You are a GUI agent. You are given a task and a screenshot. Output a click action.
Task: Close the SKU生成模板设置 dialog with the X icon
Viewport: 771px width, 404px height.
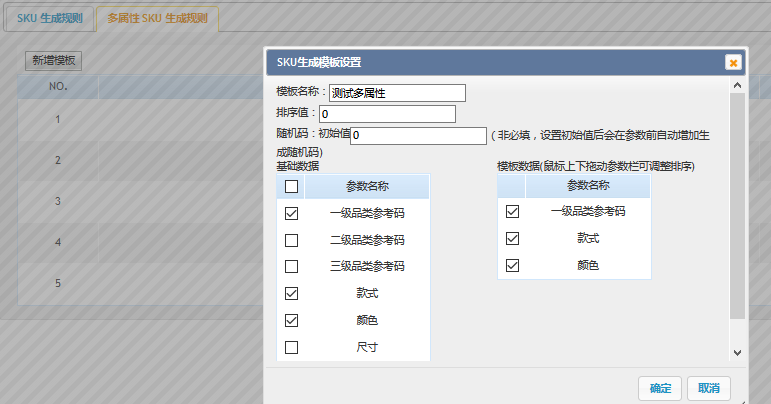pyautogui.click(x=733, y=62)
